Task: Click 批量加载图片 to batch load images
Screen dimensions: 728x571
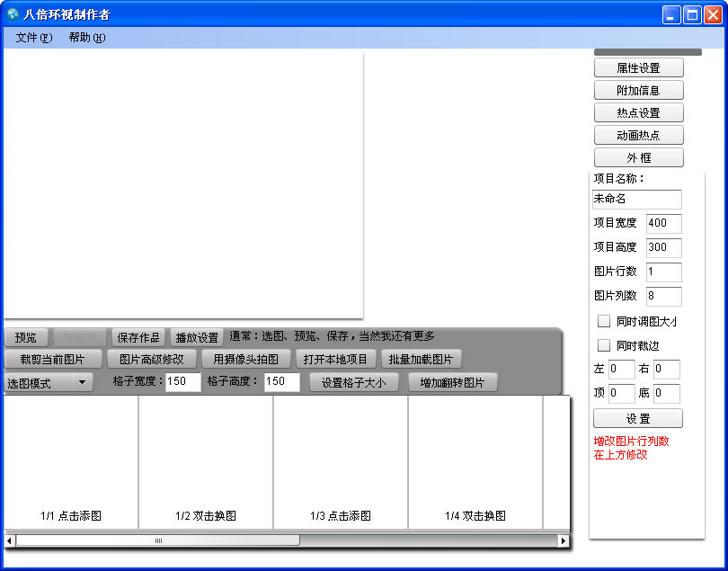Action: (421, 358)
